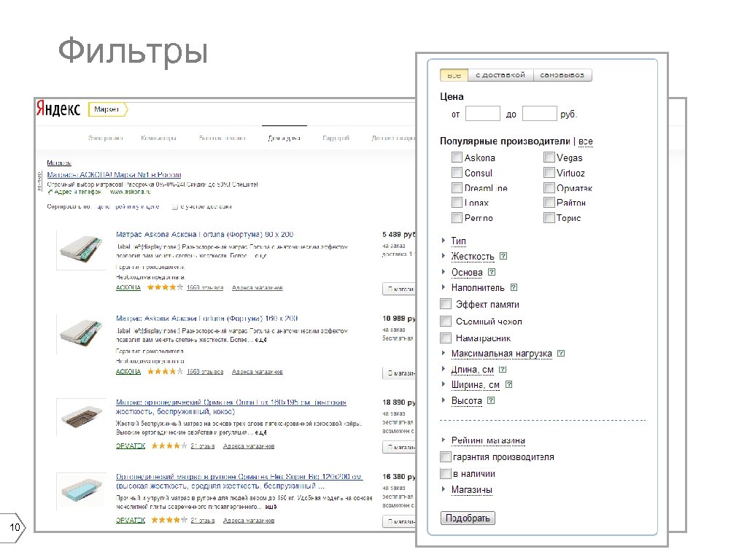Toggle the с учетом доставки checkbox
Image resolution: width=747 pixels, height=560 pixels.
click(175, 206)
